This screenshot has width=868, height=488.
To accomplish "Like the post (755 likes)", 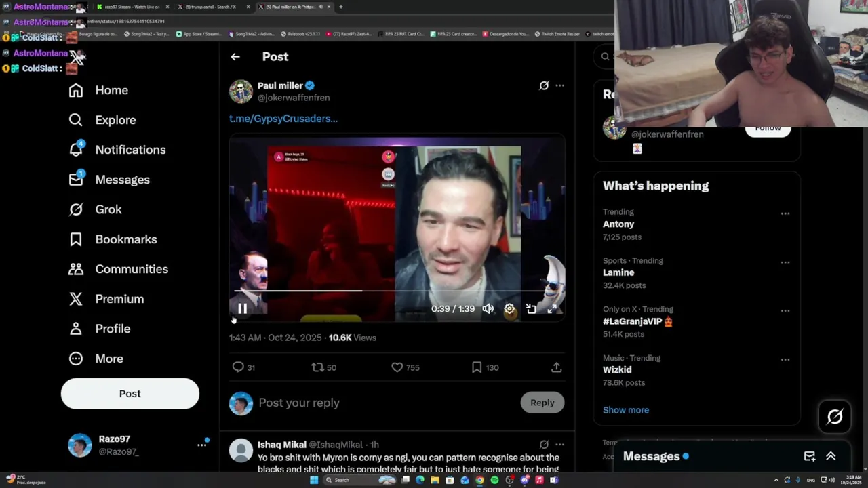I will [x=405, y=367].
